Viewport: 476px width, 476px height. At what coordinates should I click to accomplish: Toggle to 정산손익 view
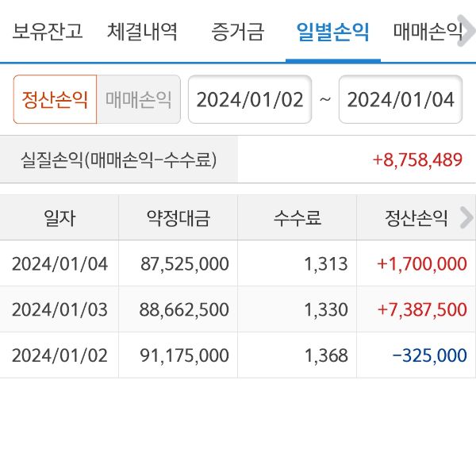[55, 99]
